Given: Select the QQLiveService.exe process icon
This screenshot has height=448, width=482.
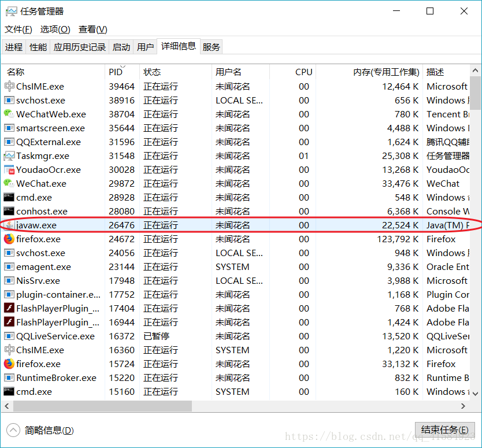Looking at the screenshot, I should [x=9, y=336].
